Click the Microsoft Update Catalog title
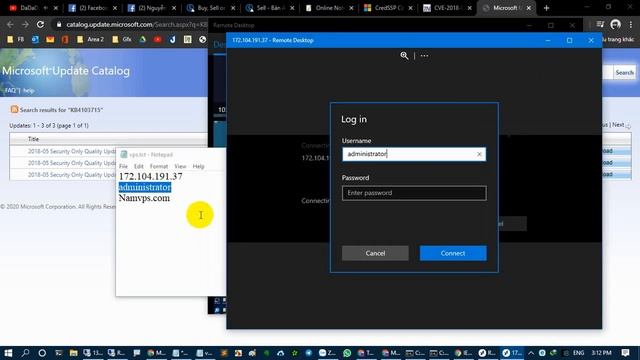640x360 pixels. tap(66, 71)
